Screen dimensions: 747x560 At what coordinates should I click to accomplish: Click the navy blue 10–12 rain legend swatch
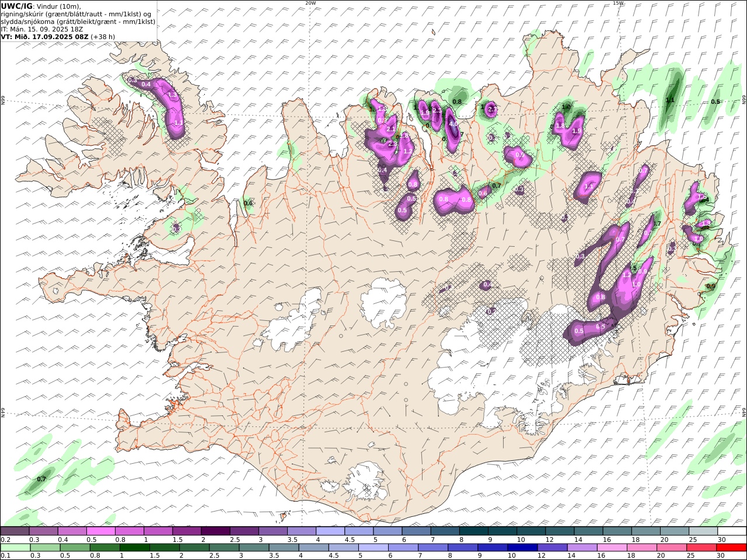pyautogui.click(x=522, y=548)
